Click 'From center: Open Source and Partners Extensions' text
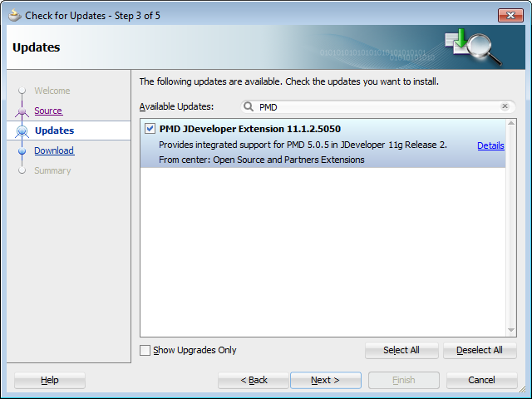Screen dimensions: 532x399 point(262,160)
